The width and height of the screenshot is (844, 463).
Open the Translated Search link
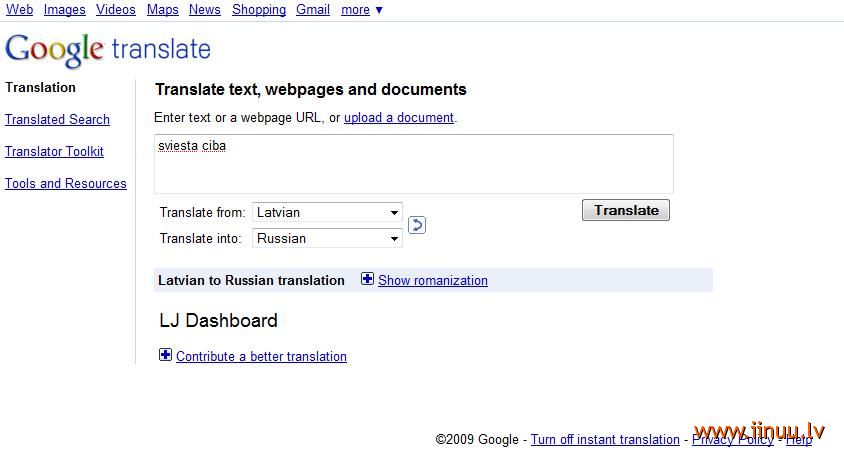(58, 120)
